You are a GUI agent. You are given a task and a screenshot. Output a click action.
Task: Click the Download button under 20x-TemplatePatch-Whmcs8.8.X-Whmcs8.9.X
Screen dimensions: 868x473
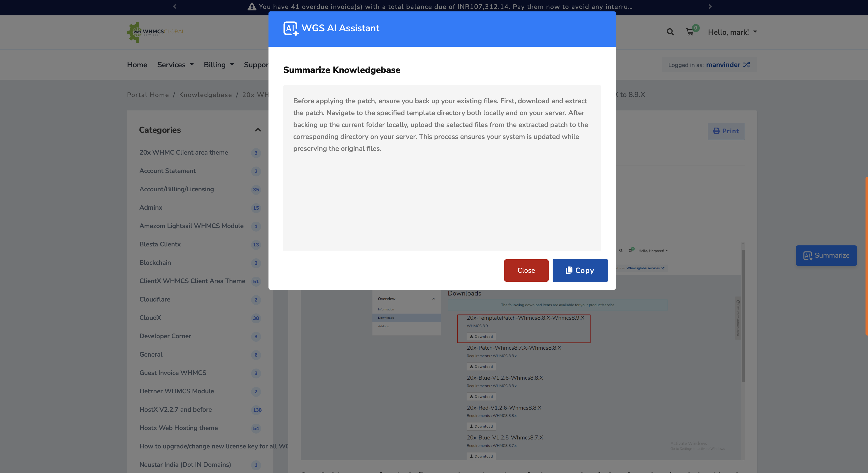coord(481,337)
